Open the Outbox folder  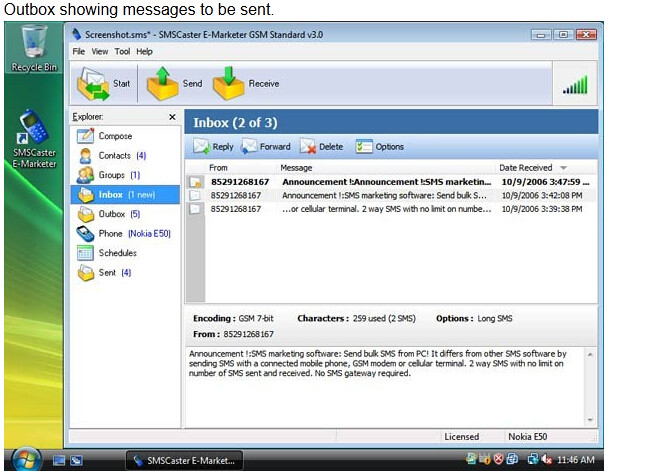pyautogui.click(x=111, y=214)
